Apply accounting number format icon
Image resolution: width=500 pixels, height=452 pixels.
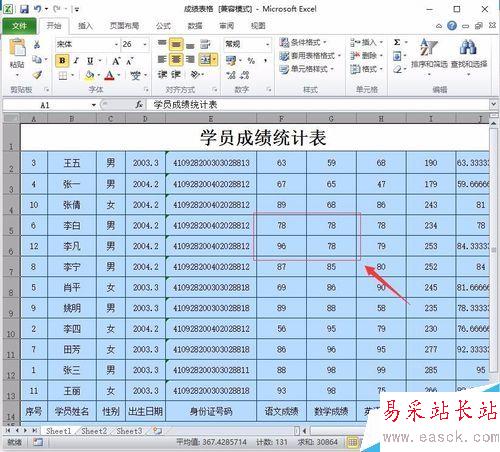[x=231, y=61]
